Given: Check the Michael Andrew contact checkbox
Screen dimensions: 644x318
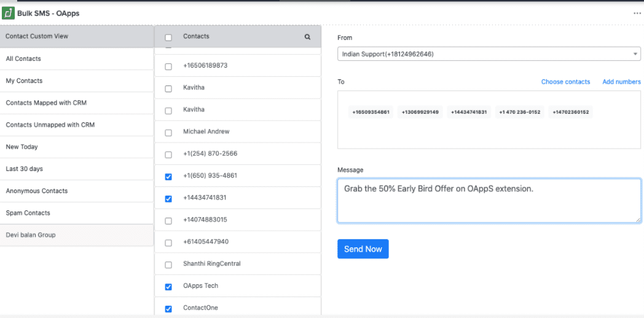Looking at the screenshot, I should [168, 133].
